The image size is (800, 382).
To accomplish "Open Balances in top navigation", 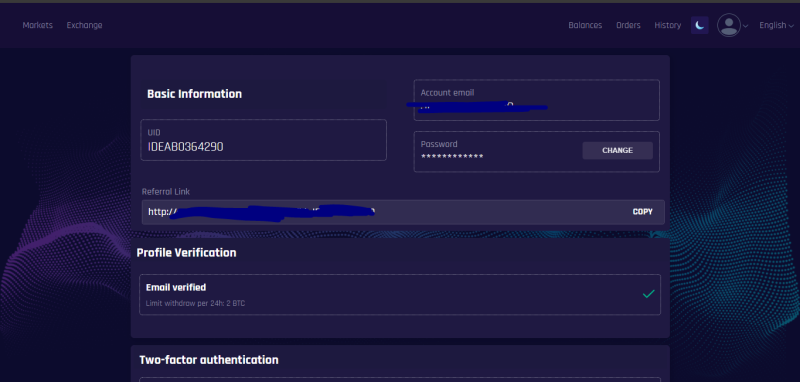I will click(x=585, y=25).
